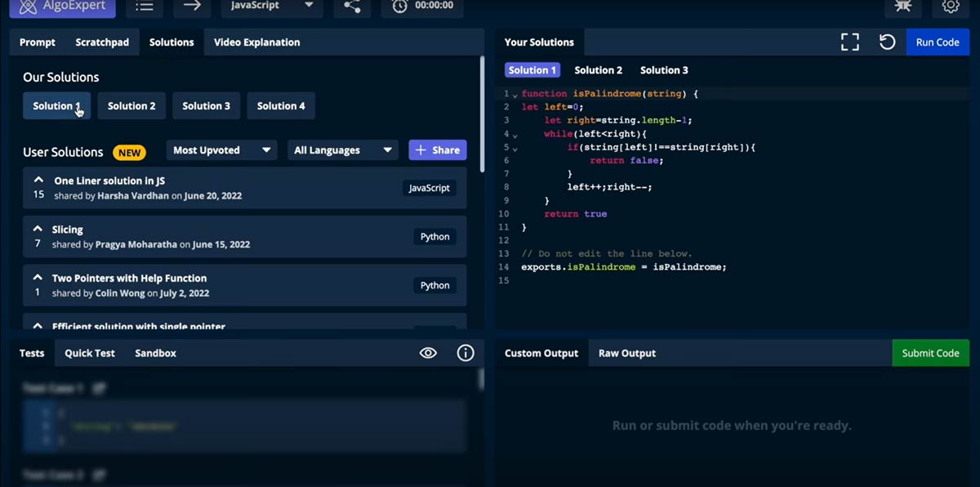The image size is (980, 487).
Task: Select the Tests tab
Action: pyautogui.click(x=32, y=353)
